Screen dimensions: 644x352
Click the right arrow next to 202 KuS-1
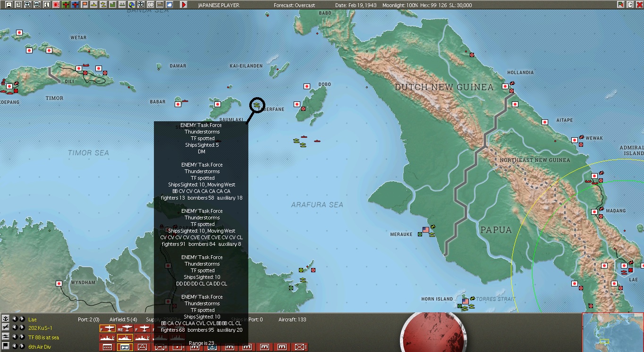tap(22, 327)
